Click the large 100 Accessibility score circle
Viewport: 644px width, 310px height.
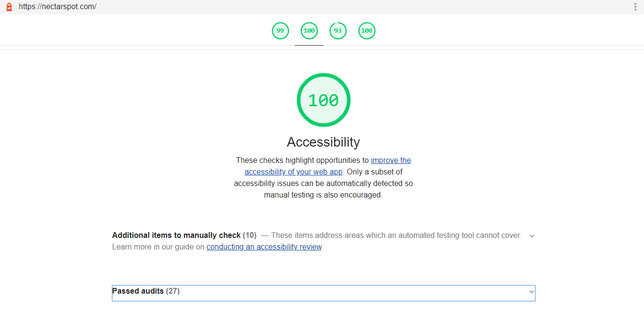pyautogui.click(x=323, y=100)
